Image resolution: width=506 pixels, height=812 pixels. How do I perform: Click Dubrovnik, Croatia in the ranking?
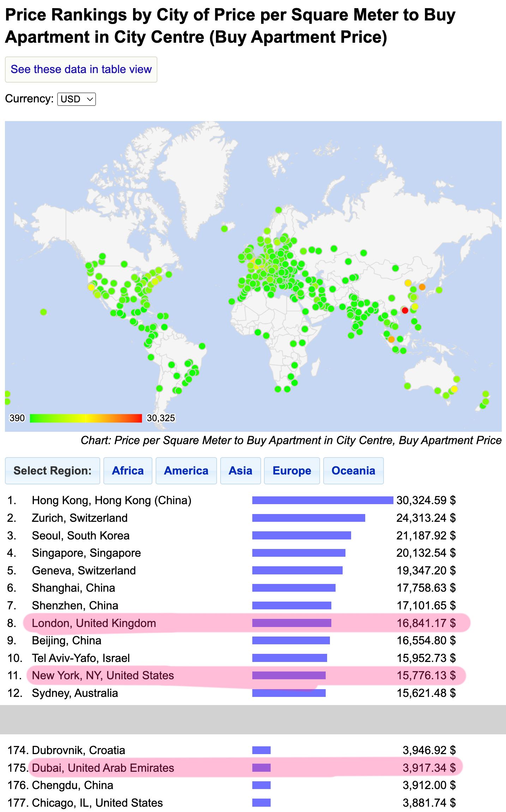(x=78, y=750)
